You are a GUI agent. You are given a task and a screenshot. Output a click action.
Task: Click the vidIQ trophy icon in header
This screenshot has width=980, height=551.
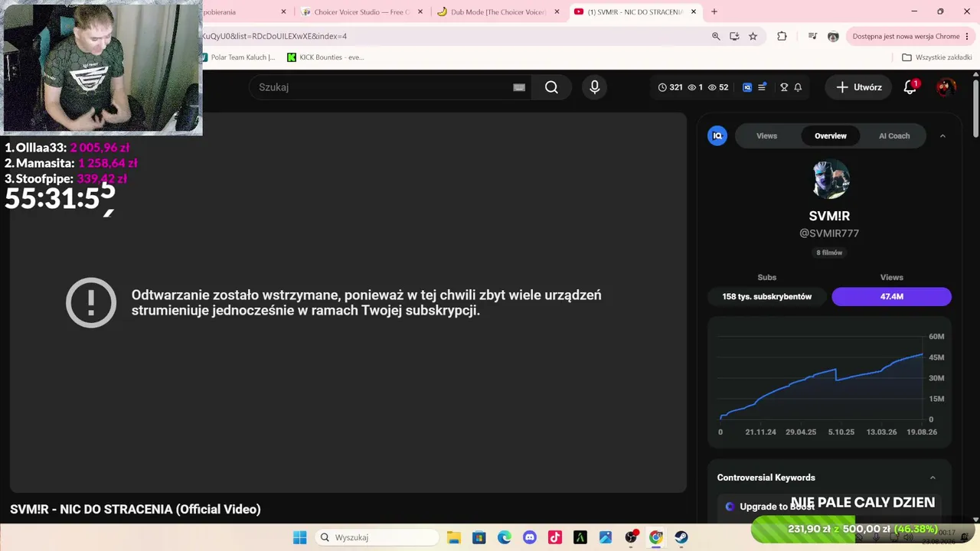784,87
